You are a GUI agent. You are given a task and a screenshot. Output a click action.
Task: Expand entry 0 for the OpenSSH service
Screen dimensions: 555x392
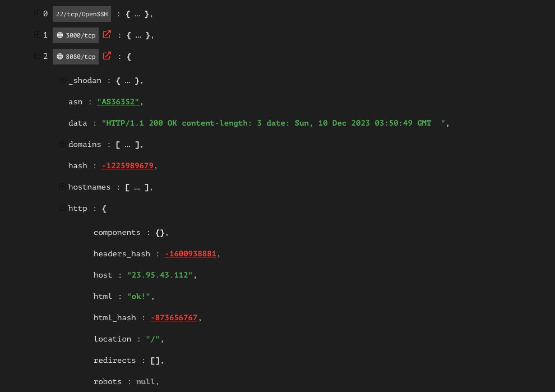coord(37,13)
